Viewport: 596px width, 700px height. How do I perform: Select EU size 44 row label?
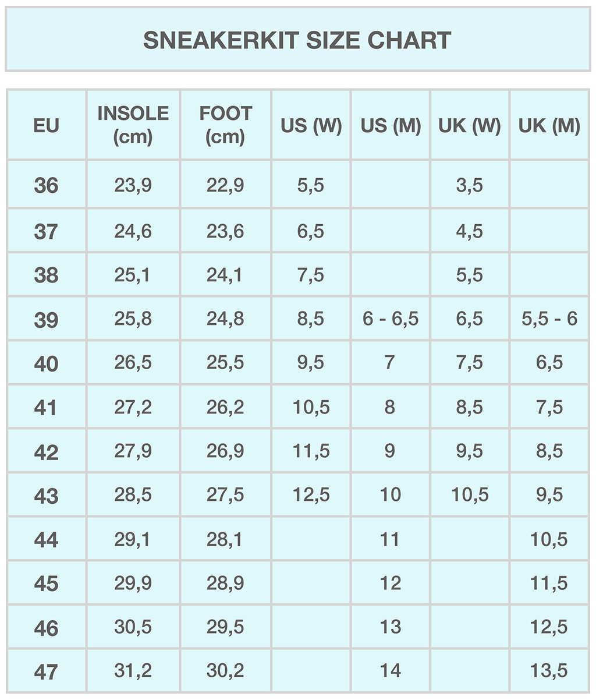(47, 540)
